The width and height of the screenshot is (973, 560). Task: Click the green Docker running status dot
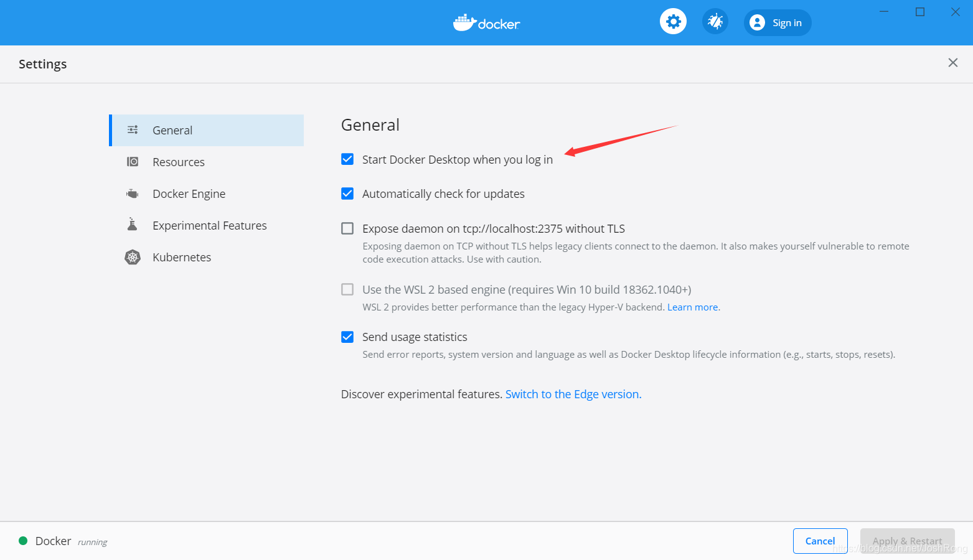(23, 541)
